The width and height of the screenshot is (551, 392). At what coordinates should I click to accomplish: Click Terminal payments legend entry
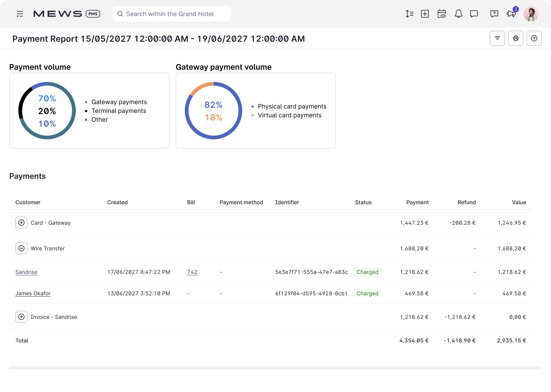click(x=116, y=111)
